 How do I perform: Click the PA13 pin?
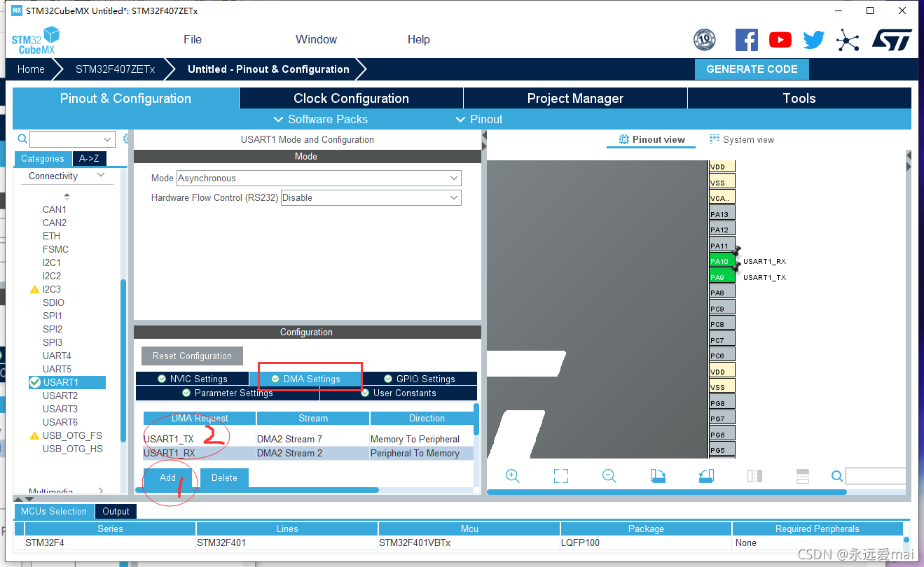pos(722,214)
